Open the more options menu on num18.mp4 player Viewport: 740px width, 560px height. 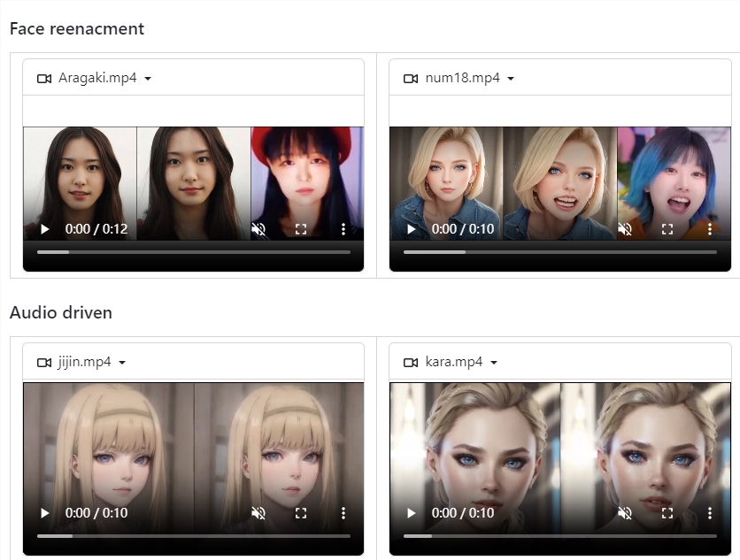(710, 229)
